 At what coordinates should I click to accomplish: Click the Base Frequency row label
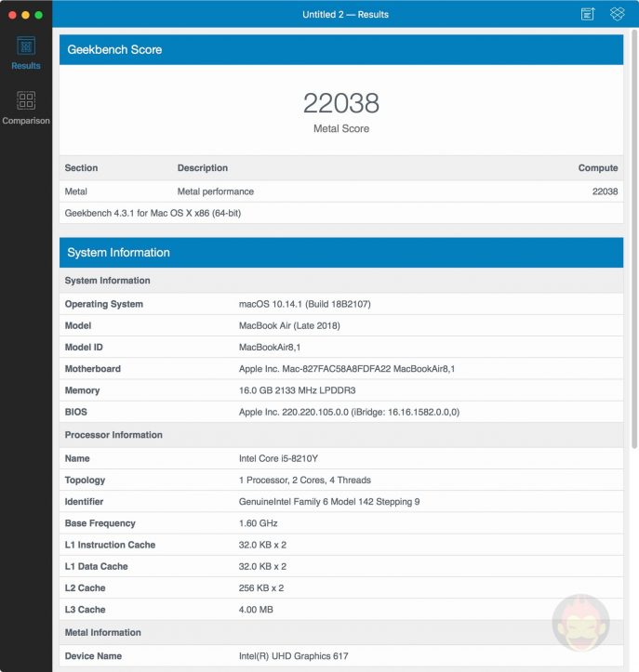(x=100, y=523)
